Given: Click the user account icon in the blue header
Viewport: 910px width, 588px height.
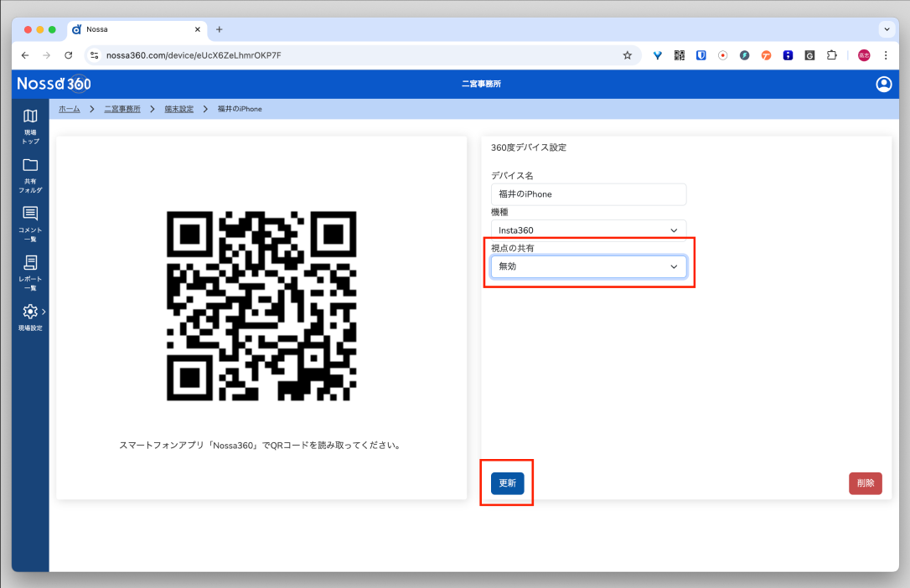Looking at the screenshot, I should pyautogui.click(x=883, y=84).
